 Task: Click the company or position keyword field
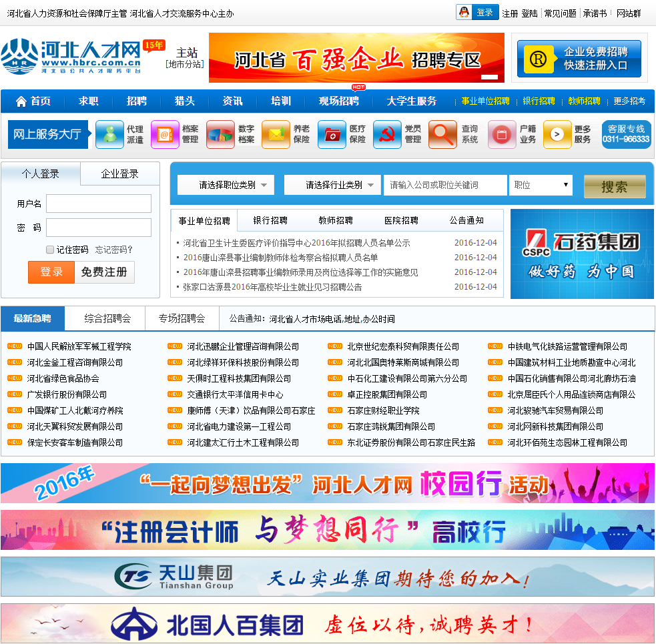tap(445, 185)
